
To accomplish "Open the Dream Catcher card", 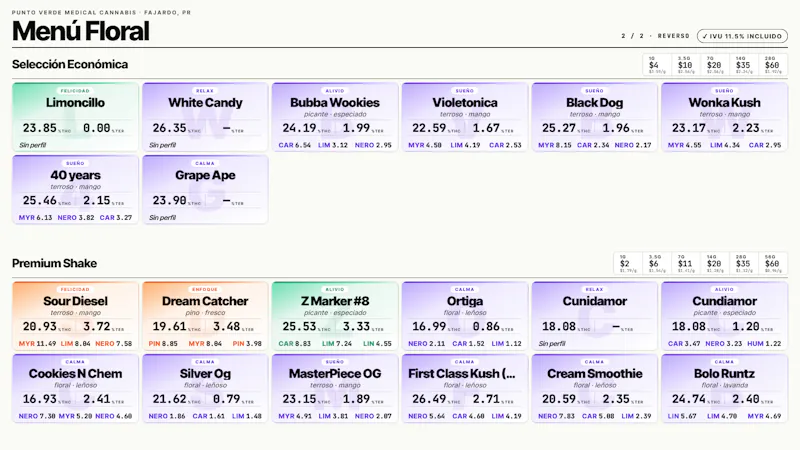I will pos(205,315).
